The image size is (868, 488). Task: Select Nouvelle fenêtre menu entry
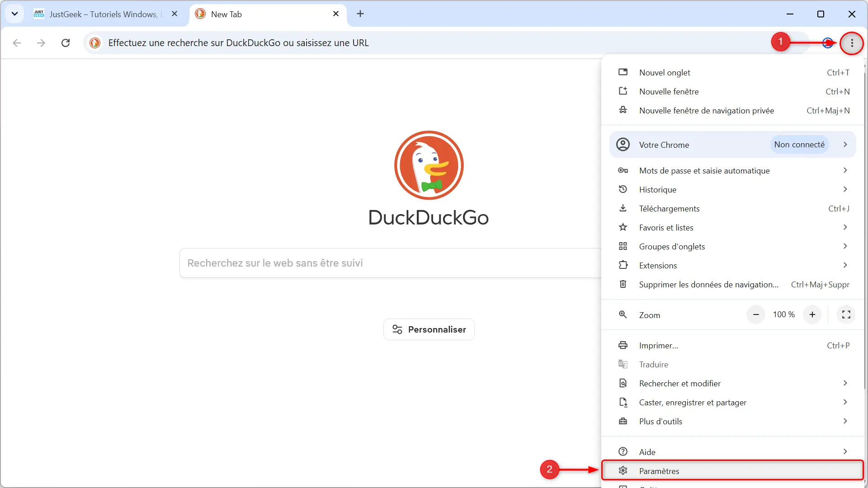pyautogui.click(x=733, y=92)
